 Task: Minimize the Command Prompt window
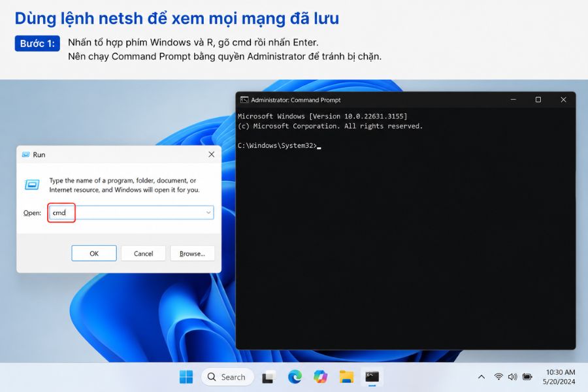(514, 99)
